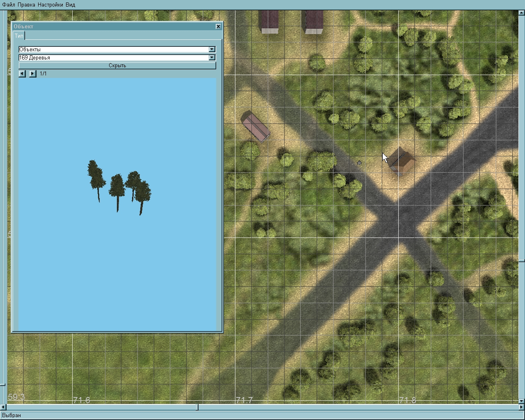Open the Настройки menu
Screen dimensions: 525x420
(x=50, y=5)
